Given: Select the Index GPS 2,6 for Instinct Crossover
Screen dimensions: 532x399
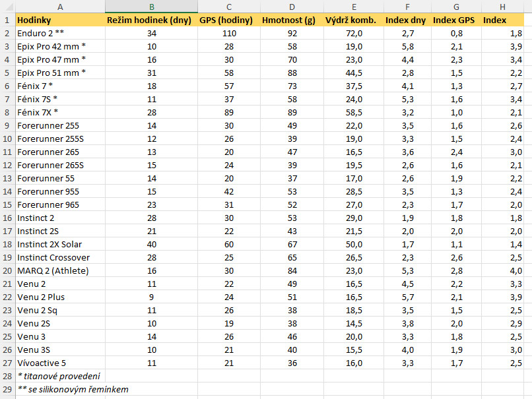Looking at the screenshot, I should tap(456, 258).
